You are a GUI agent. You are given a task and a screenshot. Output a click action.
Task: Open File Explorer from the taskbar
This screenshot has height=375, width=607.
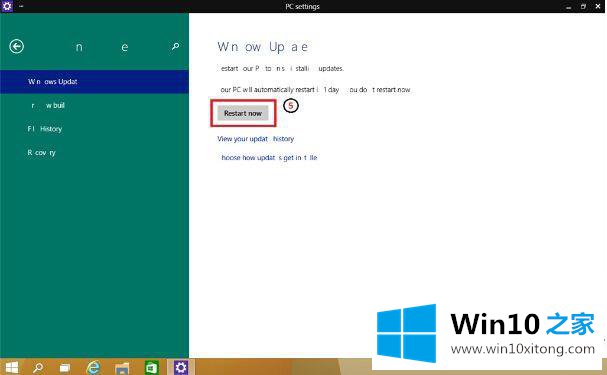pos(122,367)
